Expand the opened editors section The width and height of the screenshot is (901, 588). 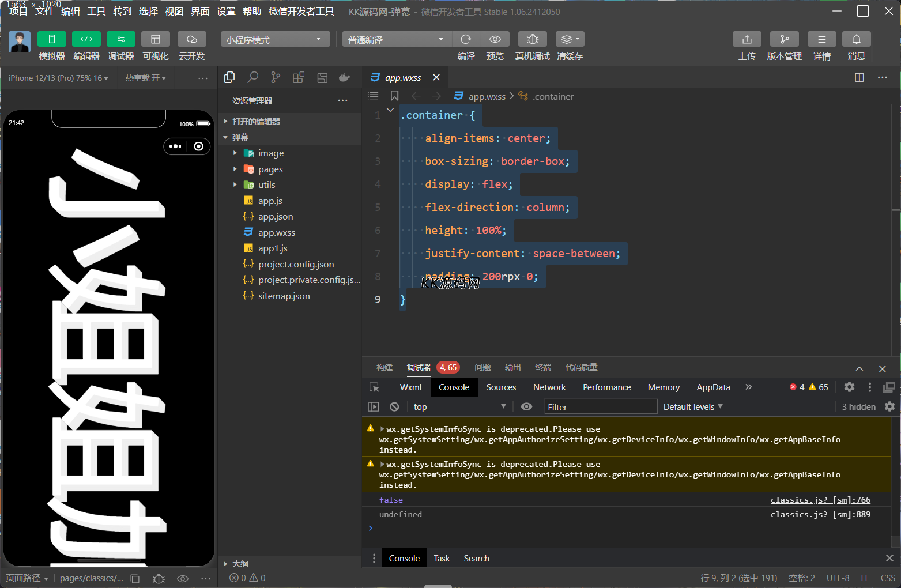click(x=290, y=122)
